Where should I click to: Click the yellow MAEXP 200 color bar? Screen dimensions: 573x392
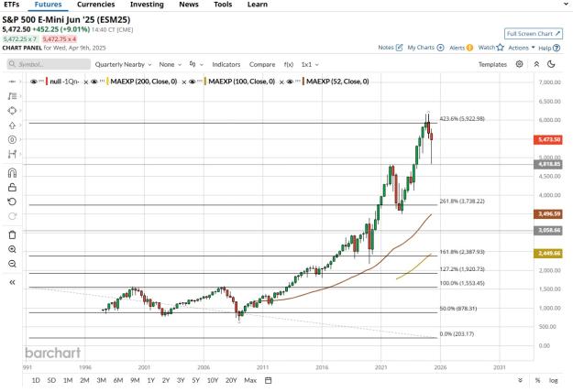tap(107, 82)
